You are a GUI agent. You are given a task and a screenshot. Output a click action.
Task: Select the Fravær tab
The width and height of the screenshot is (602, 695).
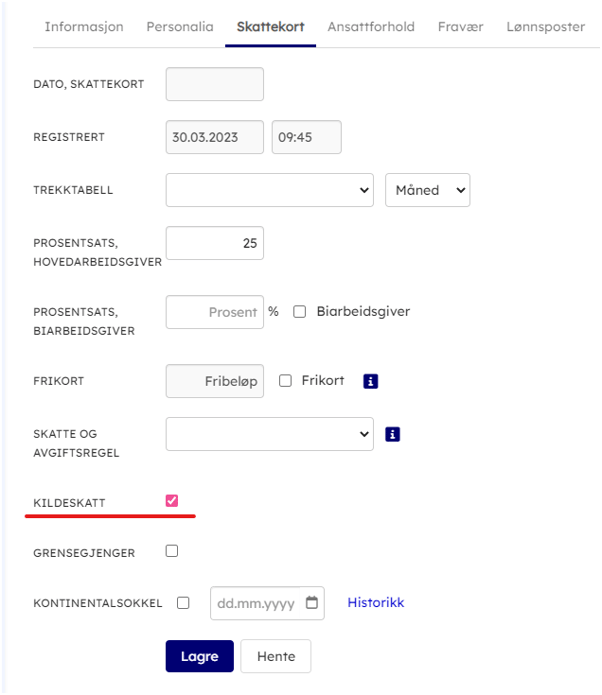pos(461,27)
